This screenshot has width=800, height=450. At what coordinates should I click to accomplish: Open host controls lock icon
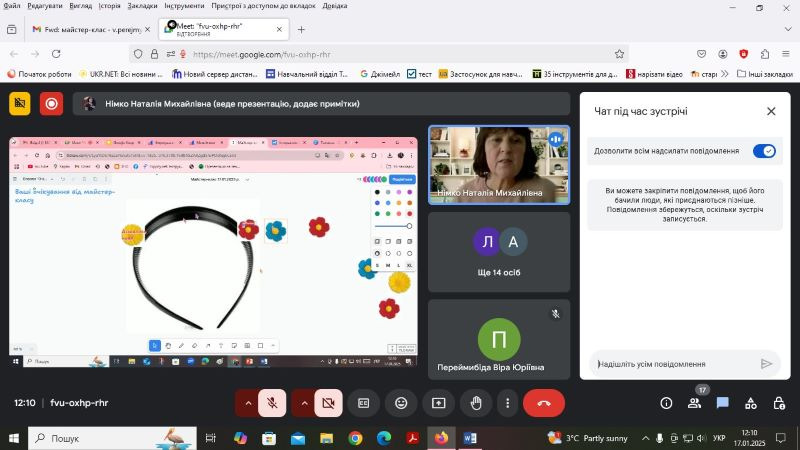coord(779,403)
